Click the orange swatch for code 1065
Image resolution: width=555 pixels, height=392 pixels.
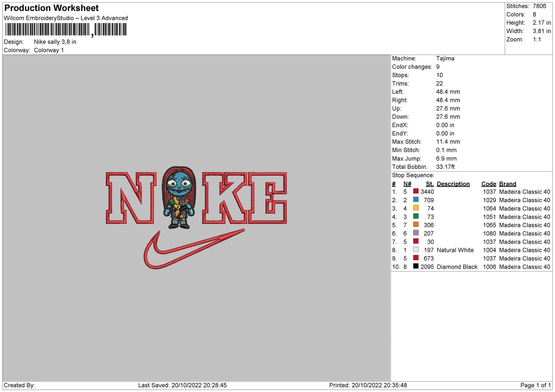[416, 225]
